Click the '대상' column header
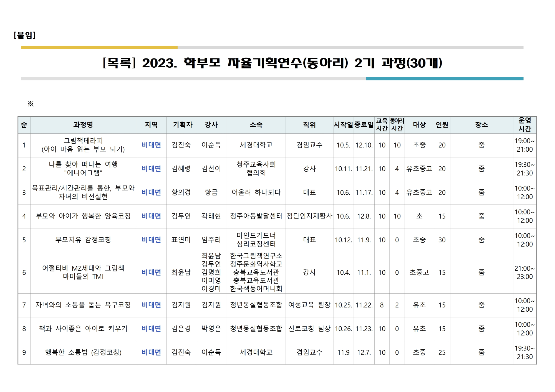The height and width of the screenshot is (392, 555). [419, 125]
